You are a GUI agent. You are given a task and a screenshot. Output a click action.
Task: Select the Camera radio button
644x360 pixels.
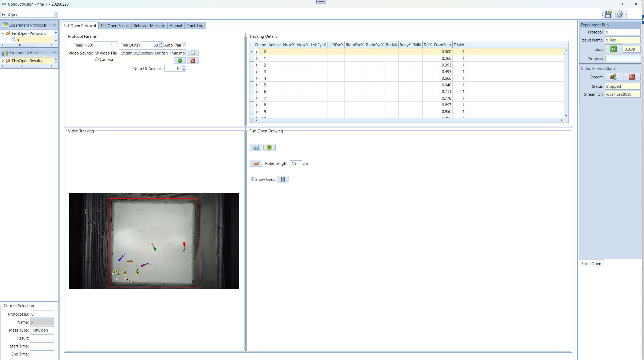[97, 60]
